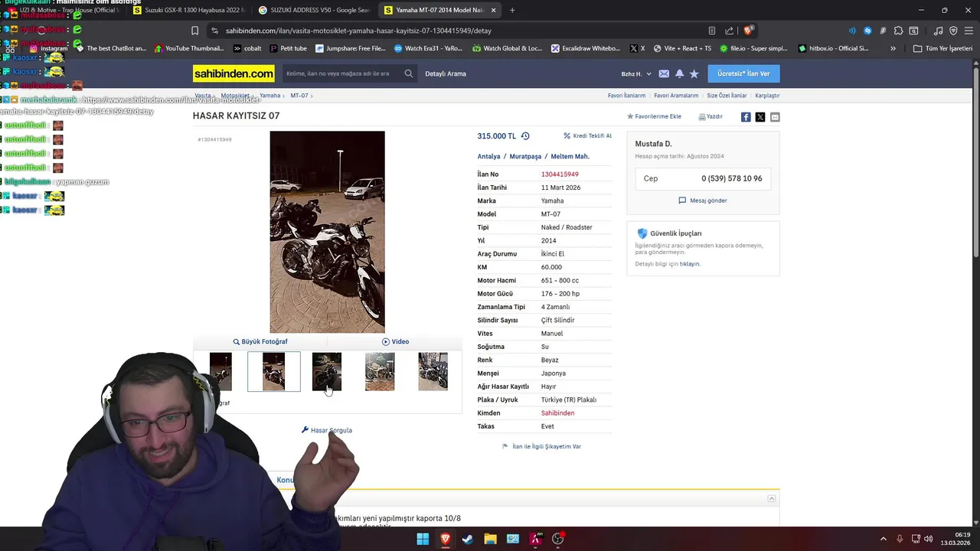Click the bookmark page icon
This screenshot has height=551, width=980.
click(194, 31)
